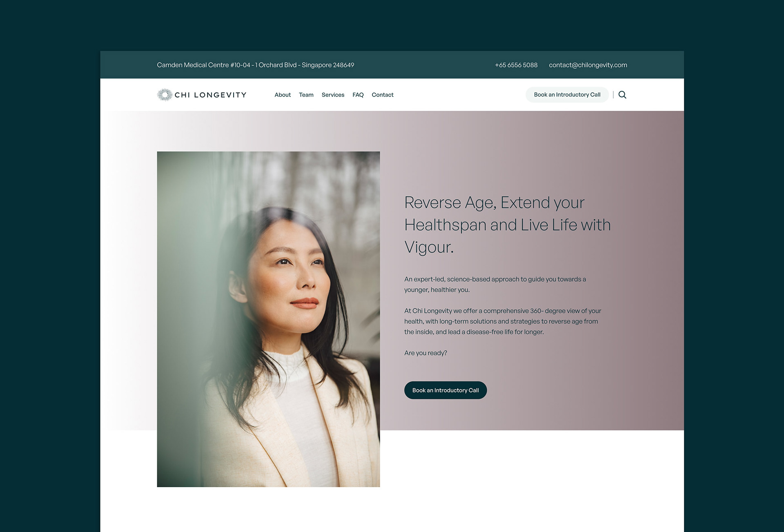Click the woman's portrait hero image
This screenshot has height=532, width=784.
click(x=268, y=319)
